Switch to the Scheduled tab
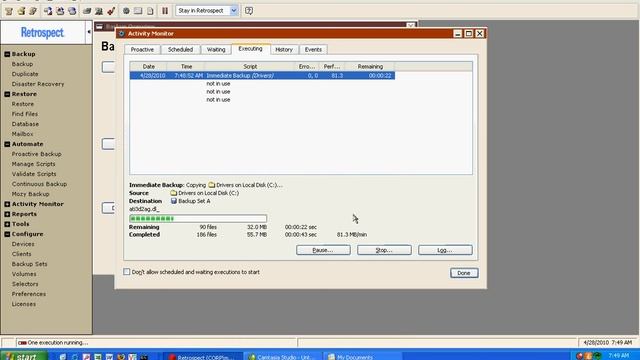This screenshot has width=640, height=360. 180,49
